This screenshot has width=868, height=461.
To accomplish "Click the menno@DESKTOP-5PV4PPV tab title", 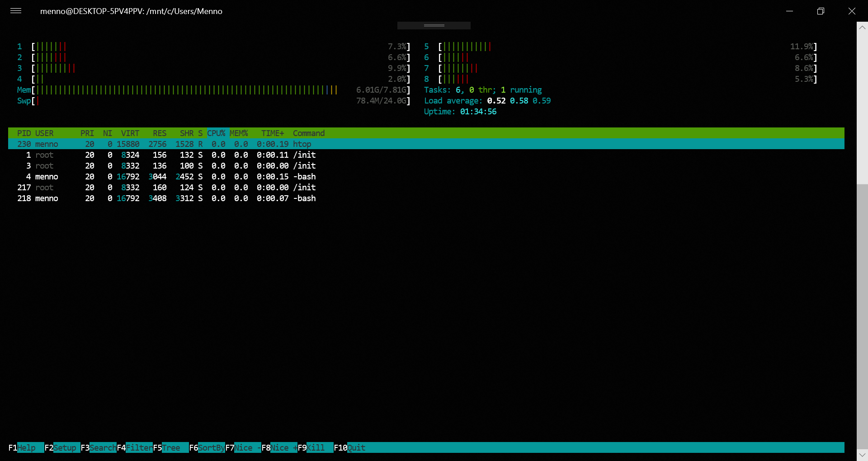I will pos(132,11).
